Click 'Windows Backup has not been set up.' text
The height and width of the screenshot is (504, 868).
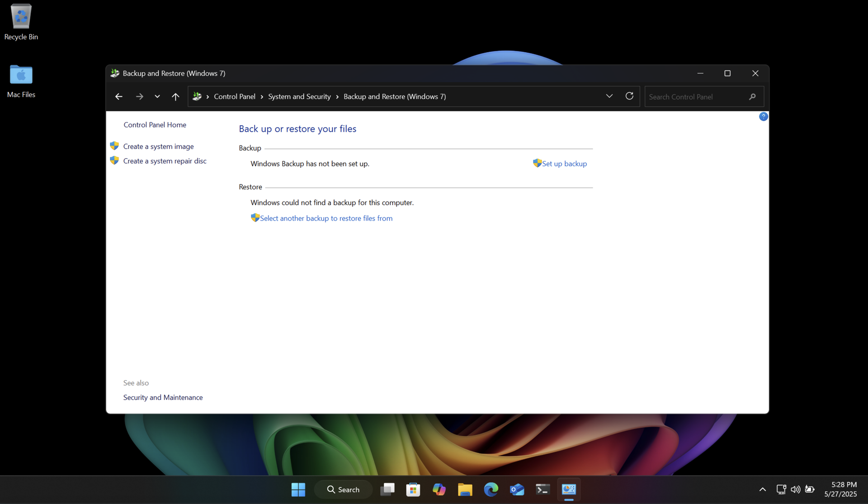click(310, 164)
